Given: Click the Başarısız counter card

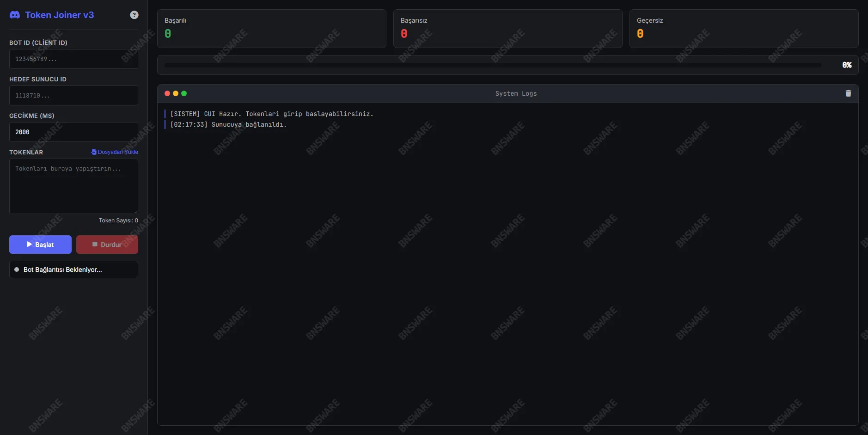Looking at the screenshot, I should [508, 29].
